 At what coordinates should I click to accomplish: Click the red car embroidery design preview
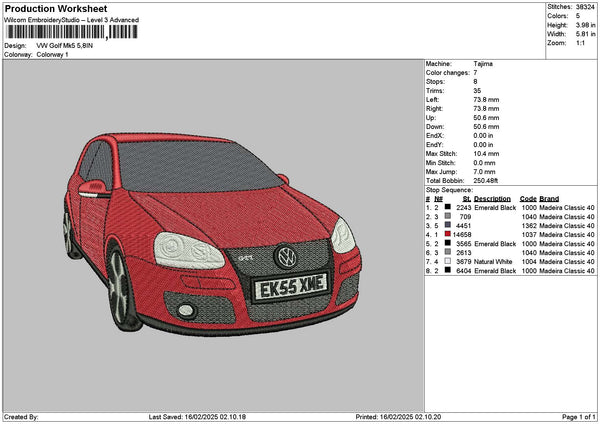[x=213, y=234]
